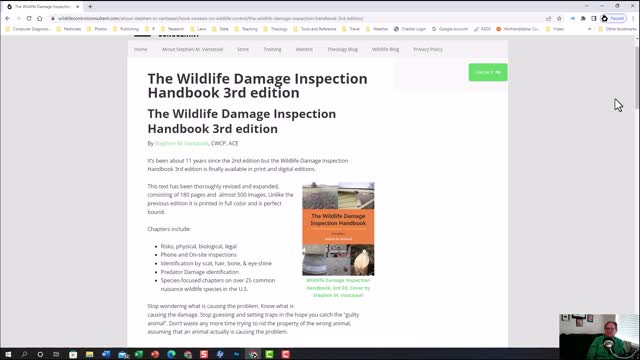The image size is (640, 360).
Task: Open the Charter Login bookmark
Action: pos(410,29)
